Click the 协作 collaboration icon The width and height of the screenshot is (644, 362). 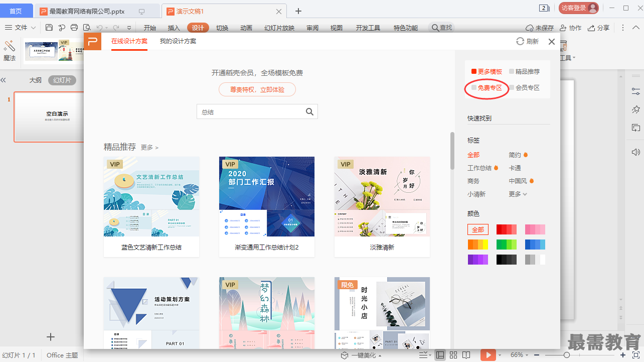(563, 28)
